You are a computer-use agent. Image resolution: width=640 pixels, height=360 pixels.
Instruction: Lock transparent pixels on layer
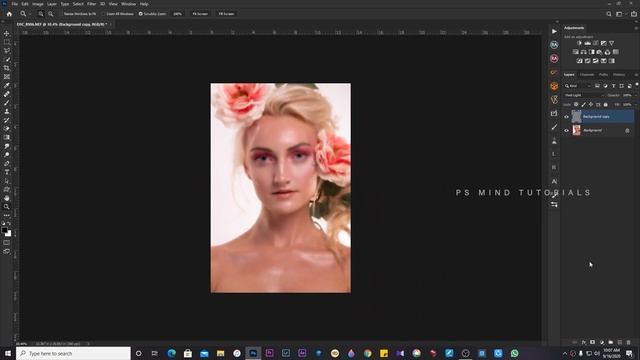point(576,104)
